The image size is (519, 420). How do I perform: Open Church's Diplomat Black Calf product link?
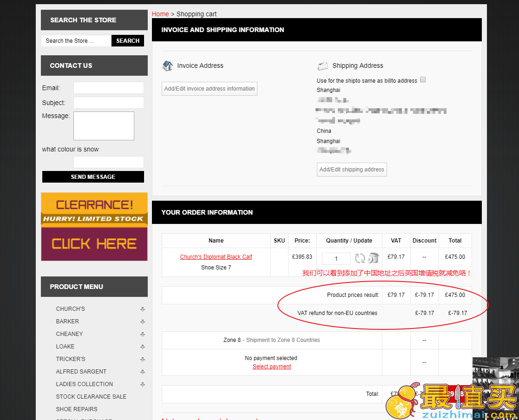pyautogui.click(x=216, y=257)
